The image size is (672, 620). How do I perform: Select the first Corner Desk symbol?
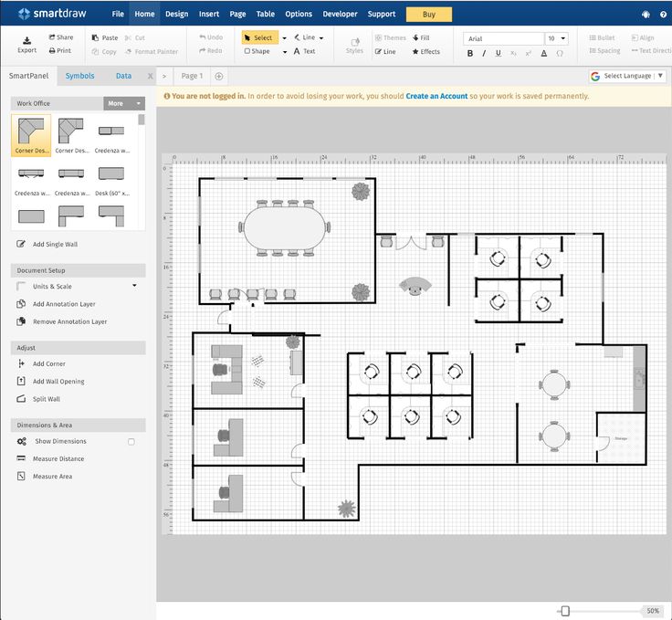click(x=31, y=135)
